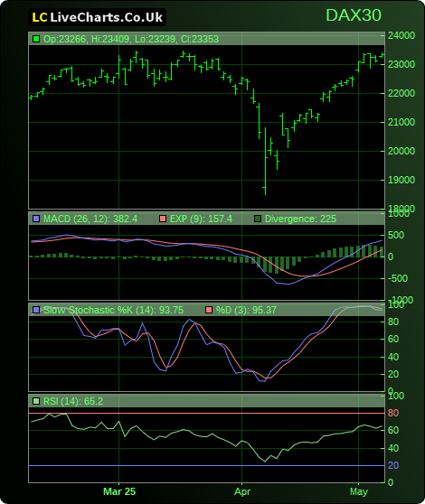This screenshot has width=425, height=504.
Task: Click the red EXP (9) legend square
Action: coord(163,219)
